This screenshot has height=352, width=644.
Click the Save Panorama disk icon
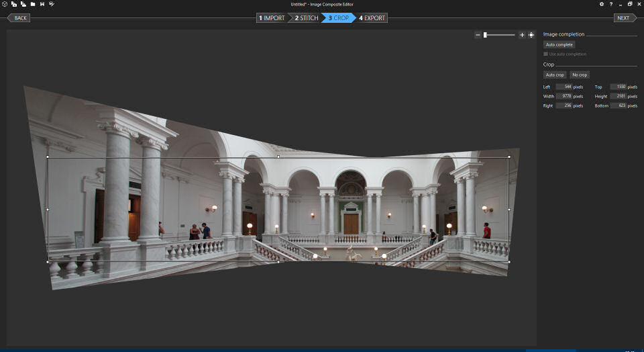(x=42, y=4)
